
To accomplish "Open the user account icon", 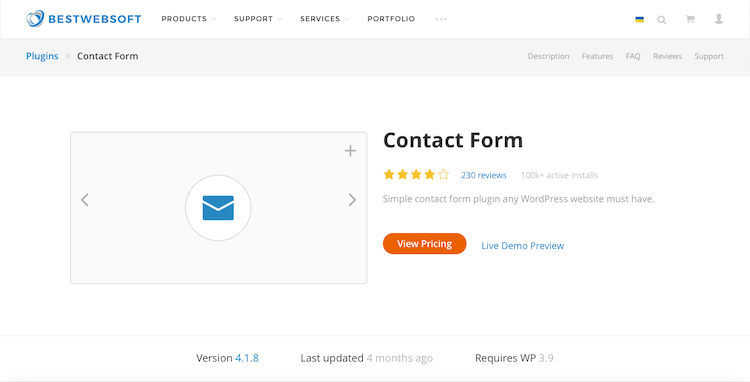I will coord(718,19).
